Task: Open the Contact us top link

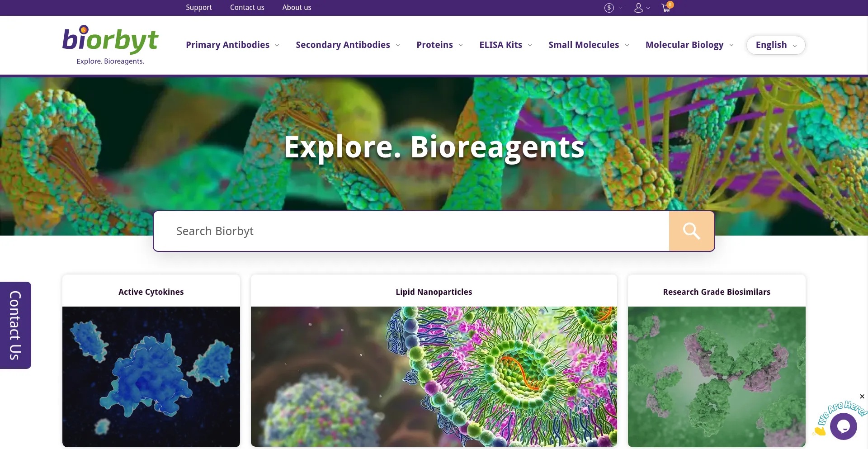Action: (247, 8)
